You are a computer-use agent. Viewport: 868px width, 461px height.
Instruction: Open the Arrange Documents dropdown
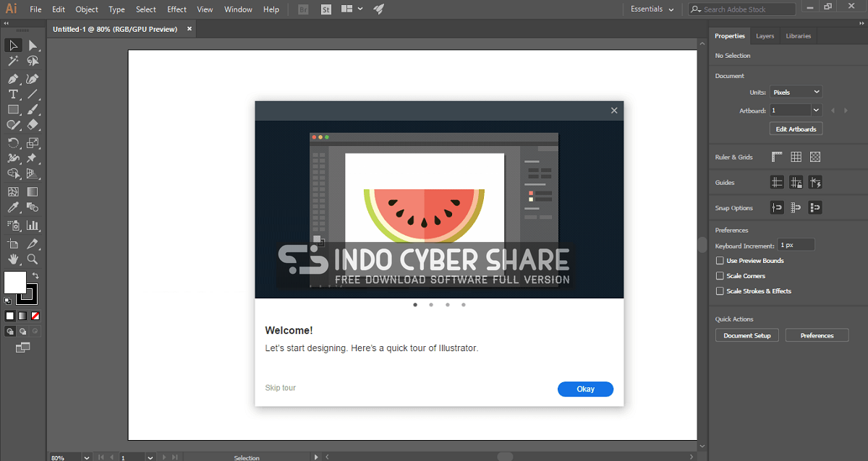(x=352, y=9)
